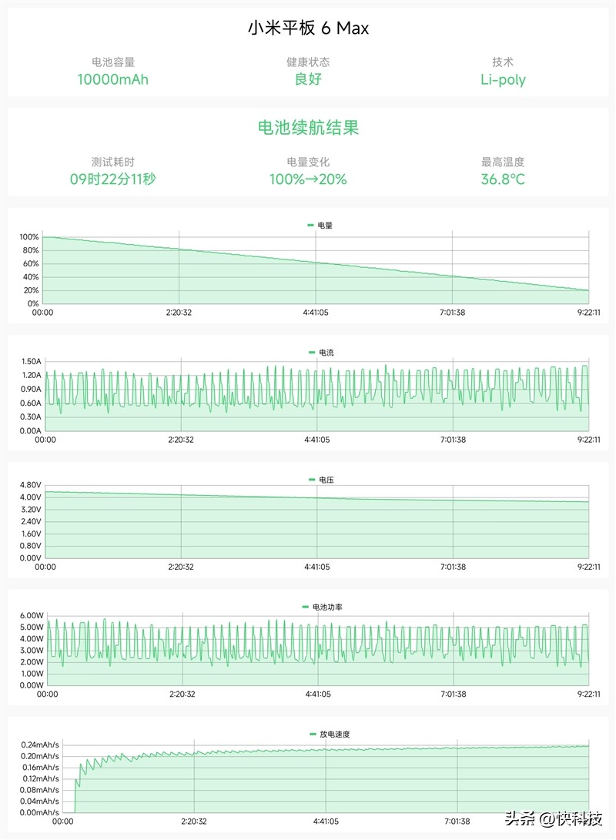The image size is (616, 840).
Task: Click the 09时22分11秒 test duration link
Action: click(x=113, y=179)
